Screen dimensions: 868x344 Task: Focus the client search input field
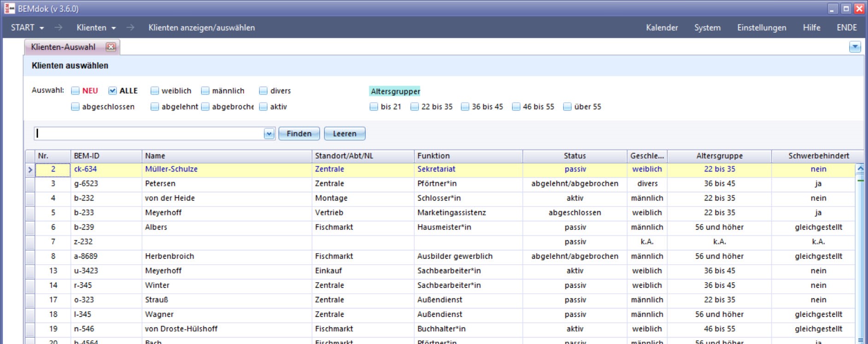tap(149, 134)
